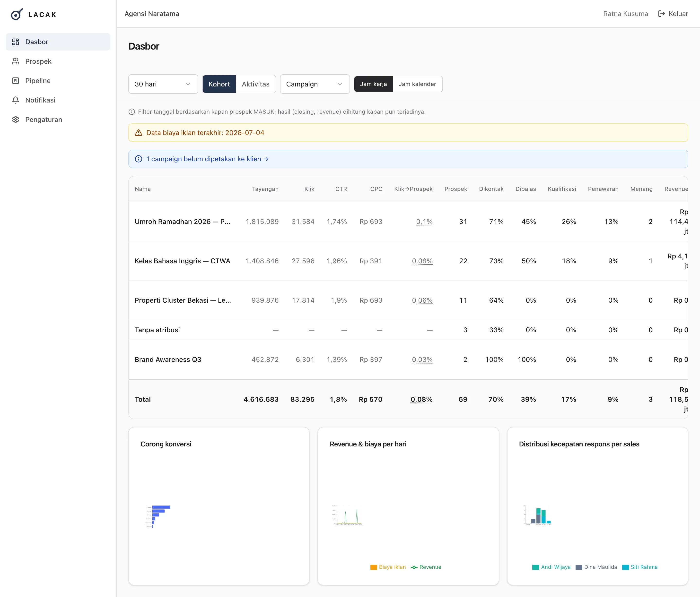Click the Nama column header
This screenshot has height=597, width=700.
(x=143, y=189)
